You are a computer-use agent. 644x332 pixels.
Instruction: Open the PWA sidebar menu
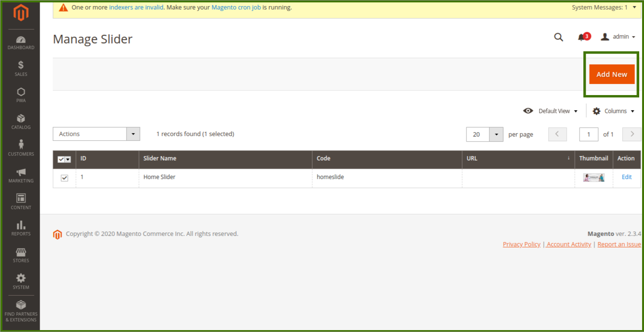[x=21, y=95]
